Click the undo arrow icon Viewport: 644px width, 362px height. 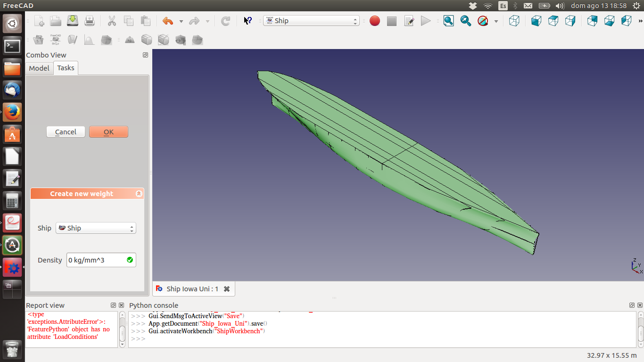(168, 21)
